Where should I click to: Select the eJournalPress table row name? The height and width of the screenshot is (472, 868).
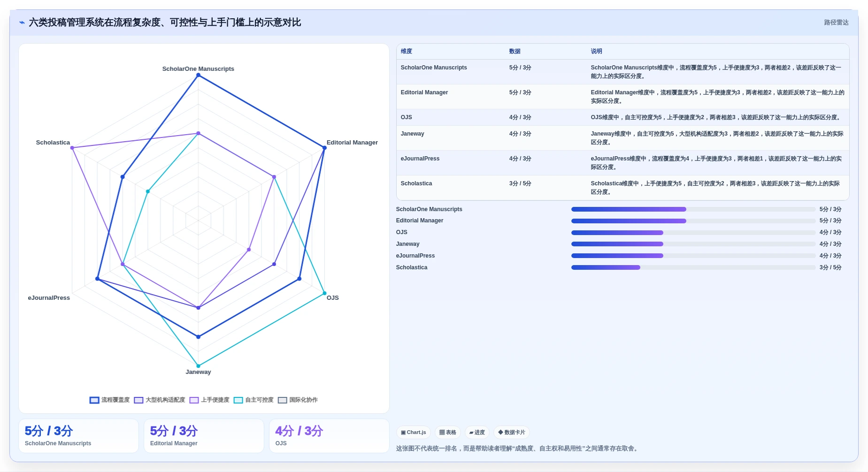[420, 159]
